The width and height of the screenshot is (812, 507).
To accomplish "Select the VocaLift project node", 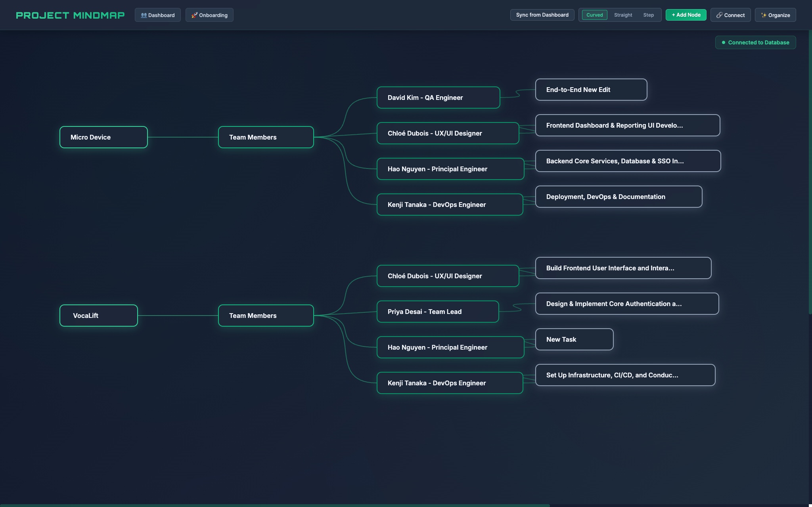I will (98, 316).
